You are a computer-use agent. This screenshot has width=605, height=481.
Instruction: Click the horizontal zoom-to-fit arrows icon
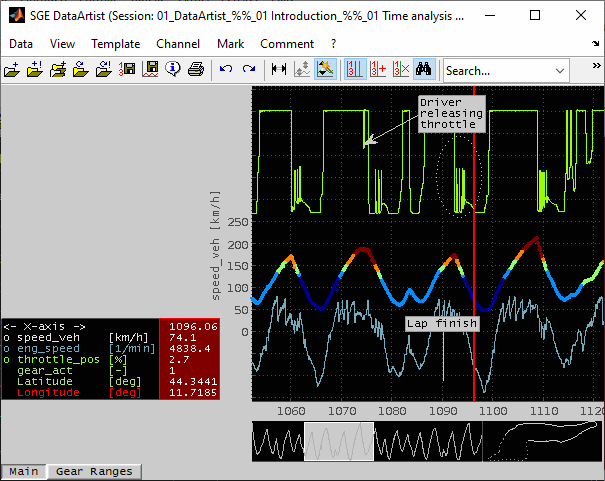(x=279, y=70)
